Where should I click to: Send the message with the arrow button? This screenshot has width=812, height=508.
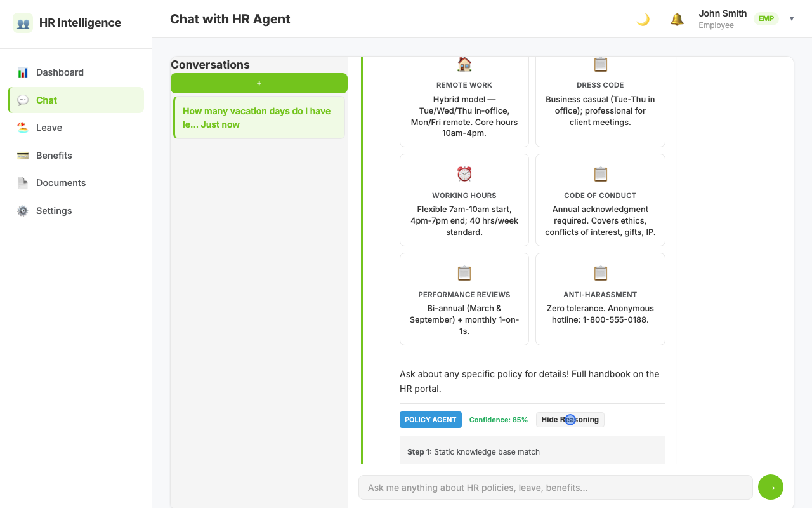click(771, 488)
